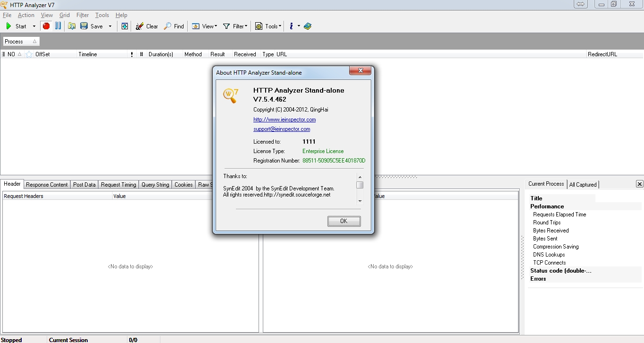644x343 pixels.
Task: Click the up arrow of Thanks scrollbar
Action: tap(360, 177)
